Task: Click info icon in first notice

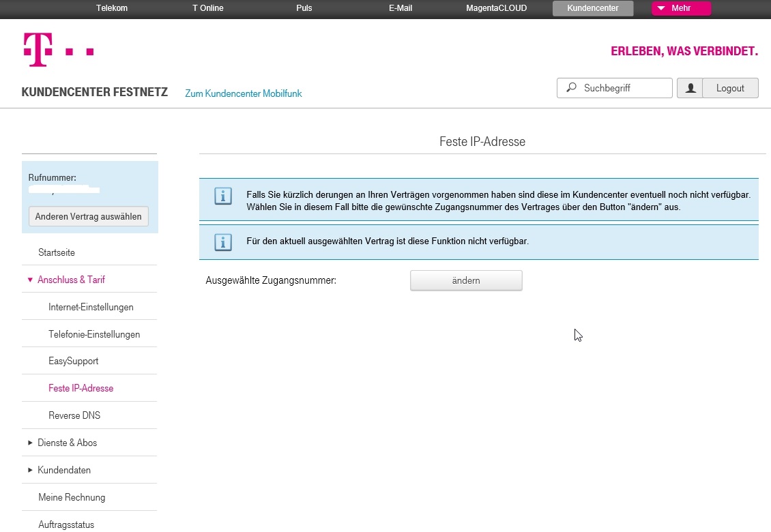Action: (223, 196)
